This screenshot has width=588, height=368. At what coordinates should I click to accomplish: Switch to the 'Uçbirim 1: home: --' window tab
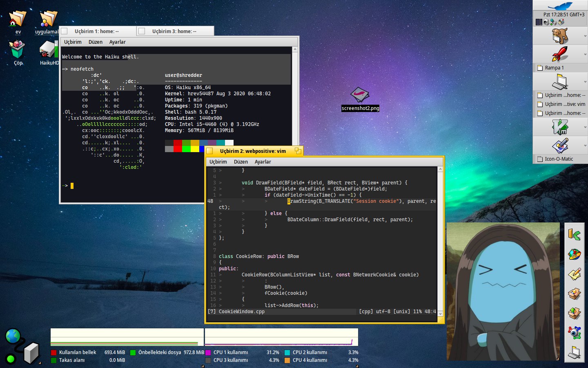(97, 31)
